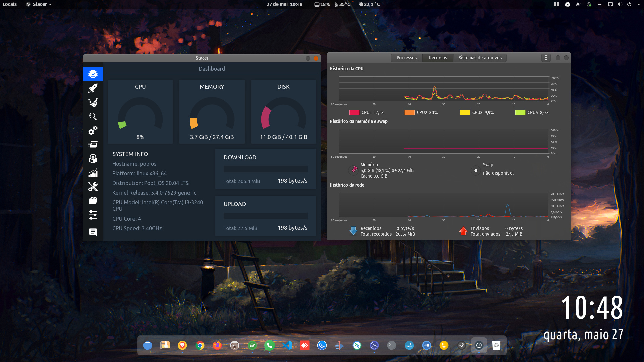Switch to Sistemas de arquivos tab

480,58
